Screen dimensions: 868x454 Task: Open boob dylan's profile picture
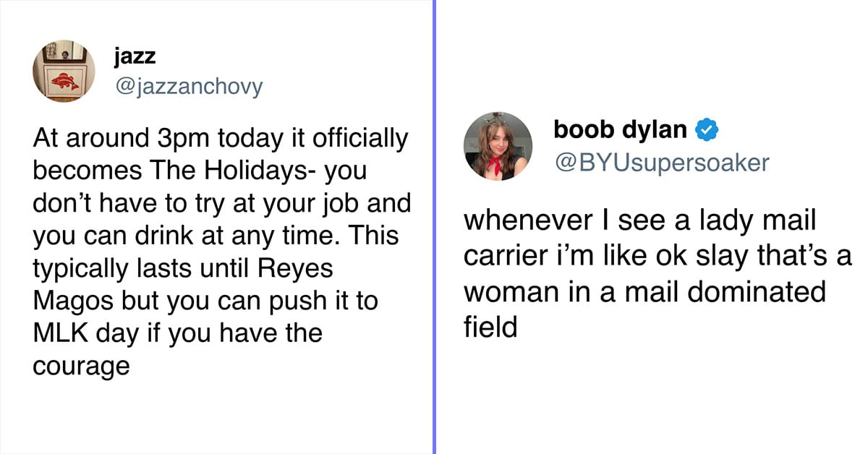pos(498,145)
